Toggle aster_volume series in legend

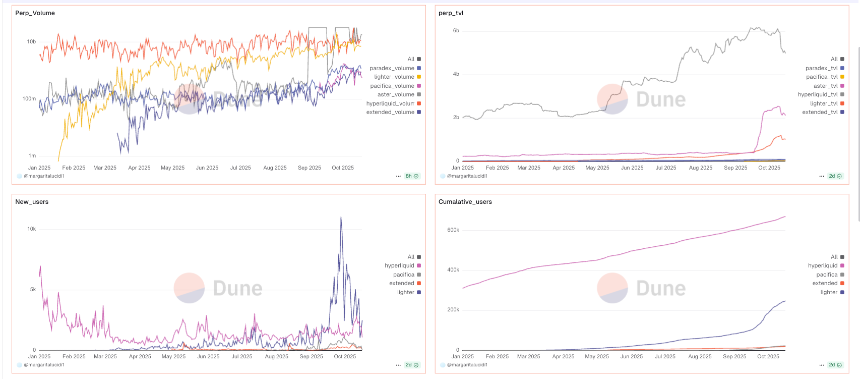click(x=398, y=94)
